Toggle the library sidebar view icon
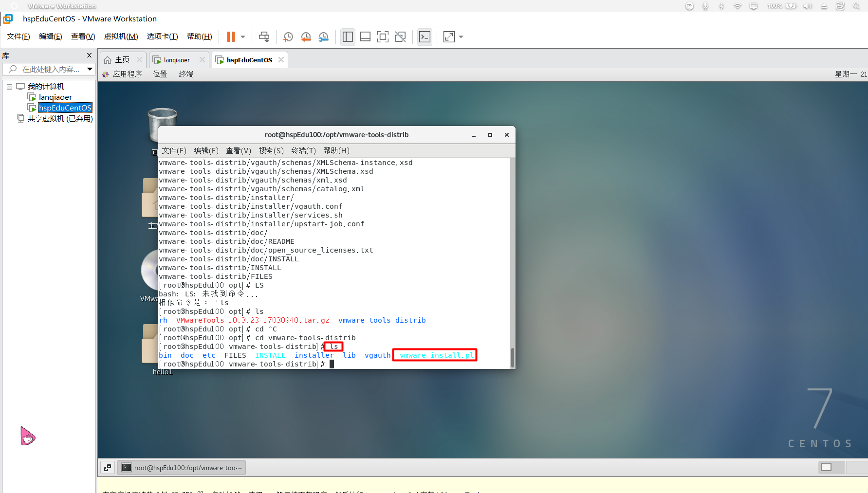Image resolution: width=868 pixels, height=493 pixels. pyautogui.click(x=348, y=37)
